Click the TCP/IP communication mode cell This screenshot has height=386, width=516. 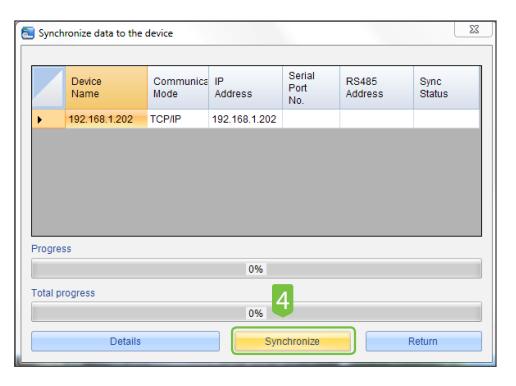pos(178,119)
